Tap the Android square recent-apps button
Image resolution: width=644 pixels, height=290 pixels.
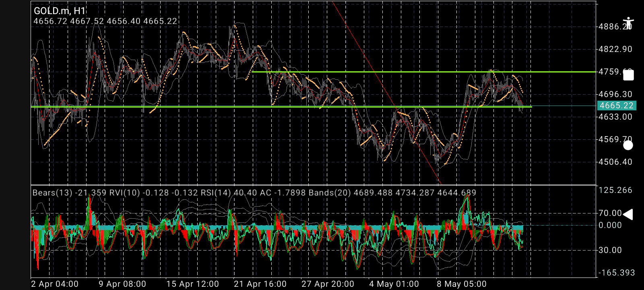pyautogui.click(x=628, y=75)
